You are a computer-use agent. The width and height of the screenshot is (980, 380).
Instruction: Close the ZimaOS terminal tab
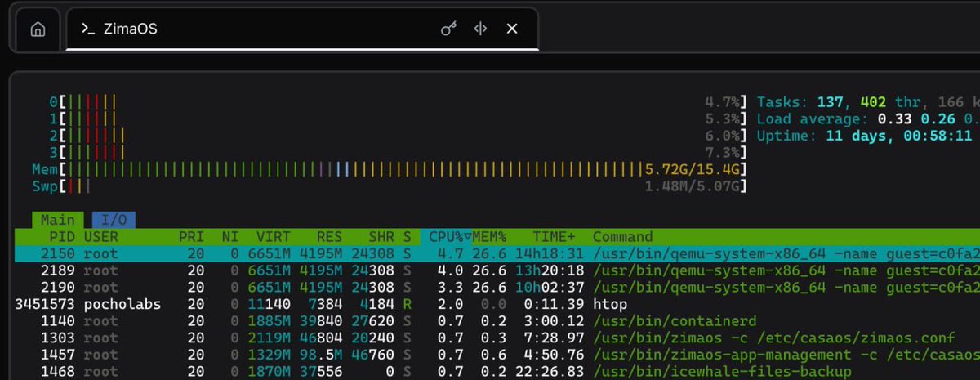click(512, 29)
